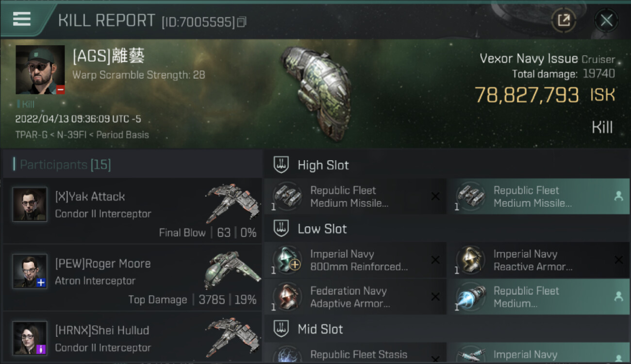
Task: Click the victim name [AGS]離藝
Action: point(109,56)
